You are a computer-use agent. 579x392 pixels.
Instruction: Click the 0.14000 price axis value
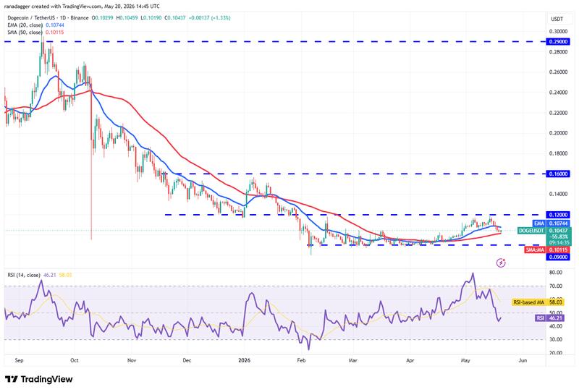(558, 194)
